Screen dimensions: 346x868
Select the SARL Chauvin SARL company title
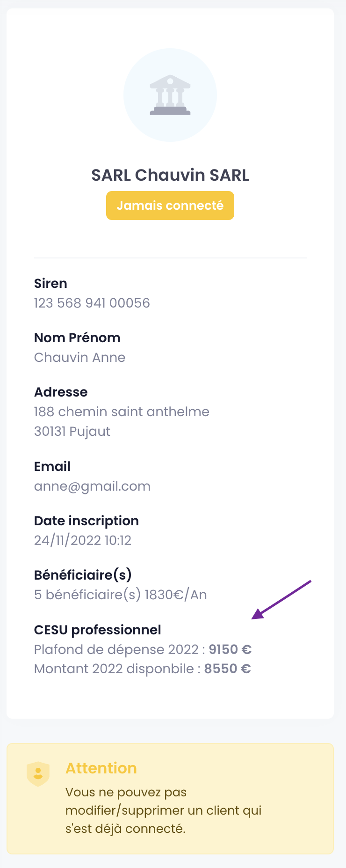[x=170, y=175]
